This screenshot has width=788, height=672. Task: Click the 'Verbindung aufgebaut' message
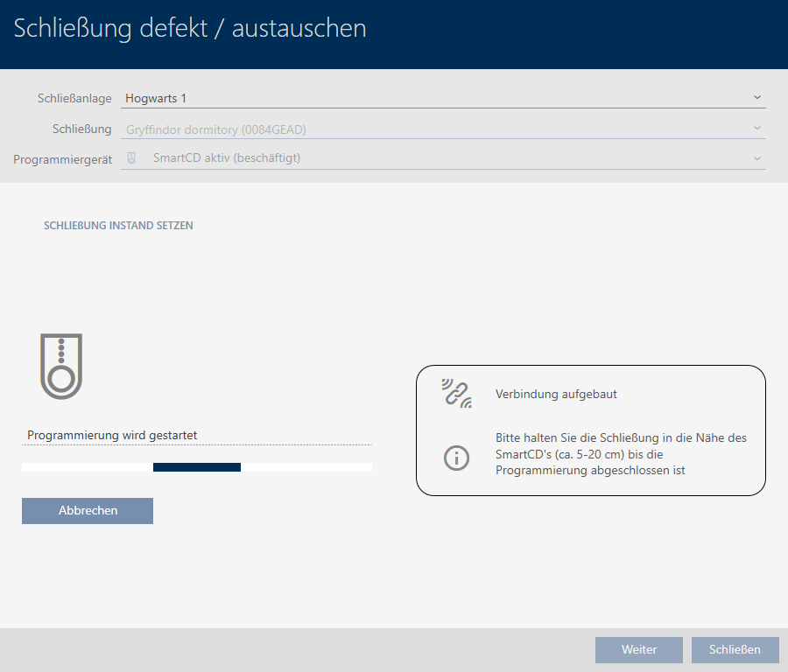click(x=556, y=395)
